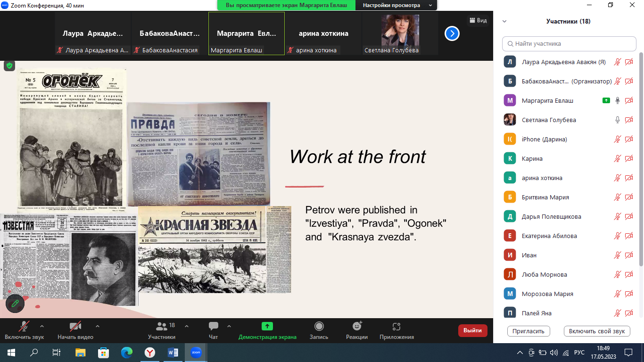This screenshot has width=644, height=362.
Task: Click the camera-off icon for арина хоткина
Action: coord(629,178)
